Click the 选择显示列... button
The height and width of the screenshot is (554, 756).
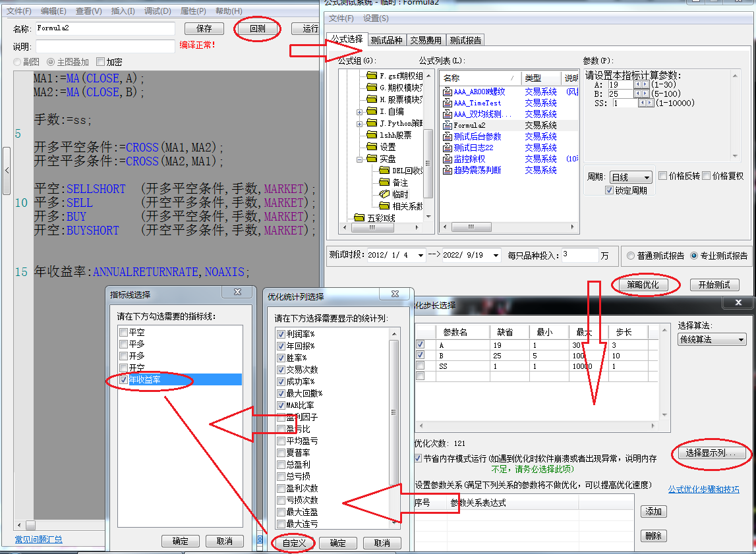pos(711,453)
